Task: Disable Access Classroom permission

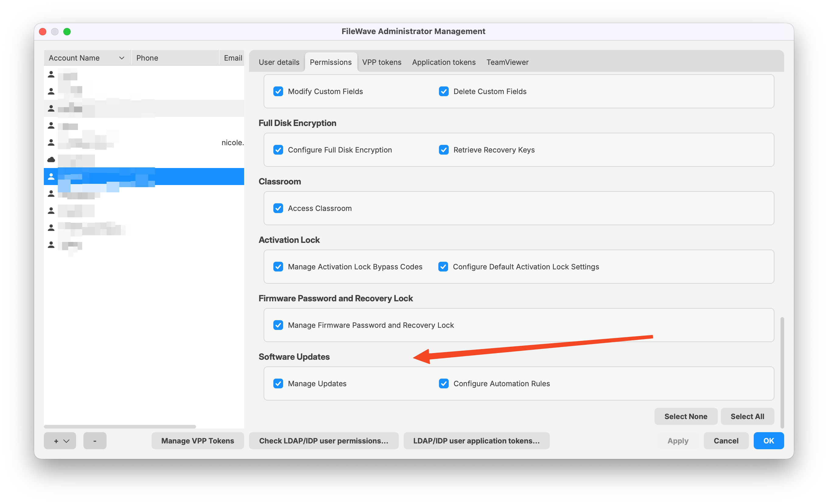Action: (x=278, y=208)
